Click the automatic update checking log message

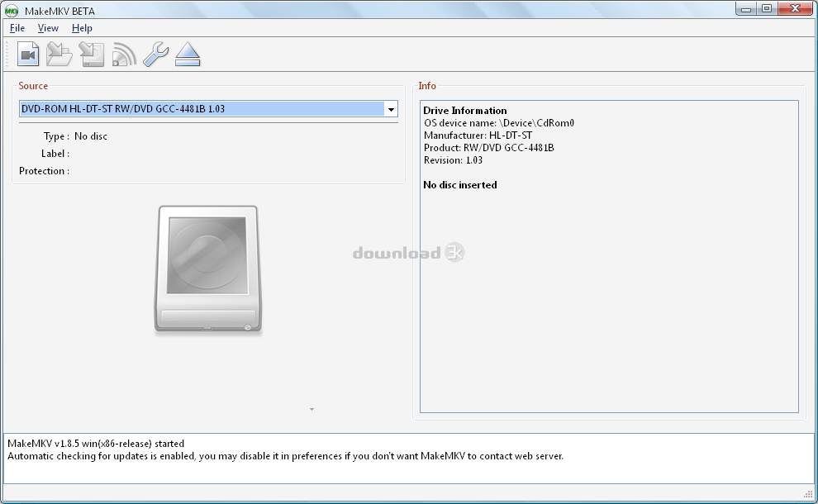point(285,457)
